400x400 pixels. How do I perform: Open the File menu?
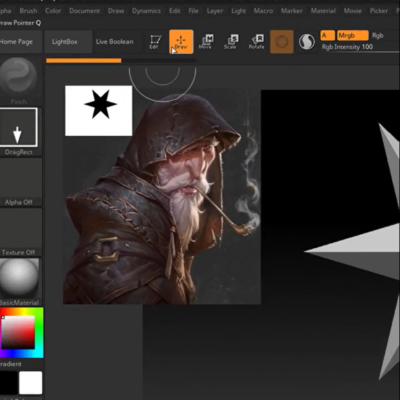tap(193, 11)
